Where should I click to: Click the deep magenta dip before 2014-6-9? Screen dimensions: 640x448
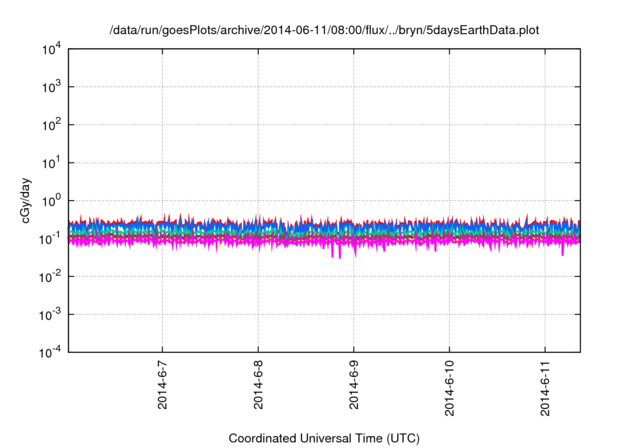click(335, 253)
